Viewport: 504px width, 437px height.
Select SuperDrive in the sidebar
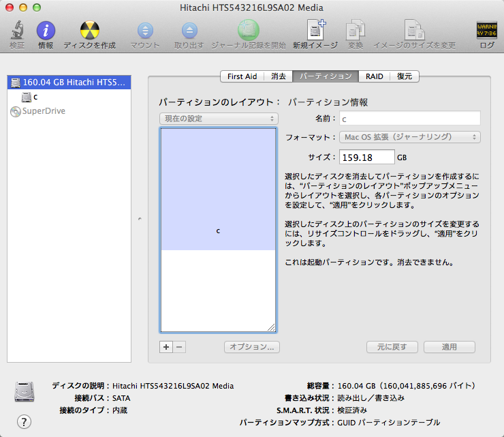[69, 111]
